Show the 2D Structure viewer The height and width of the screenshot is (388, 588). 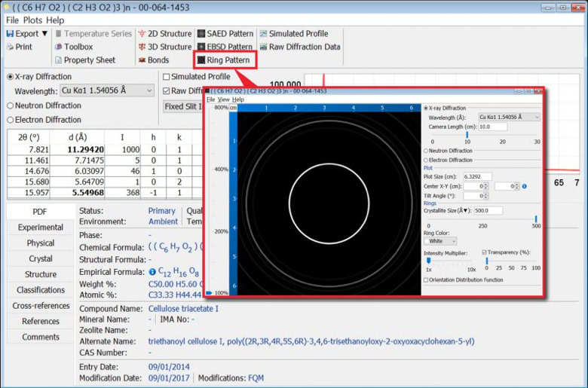pos(164,34)
